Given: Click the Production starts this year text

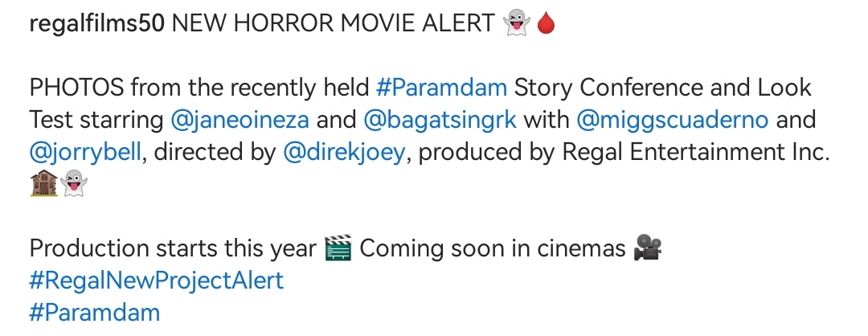Looking at the screenshot, I should pyautogui.click(x=173, y=248).
